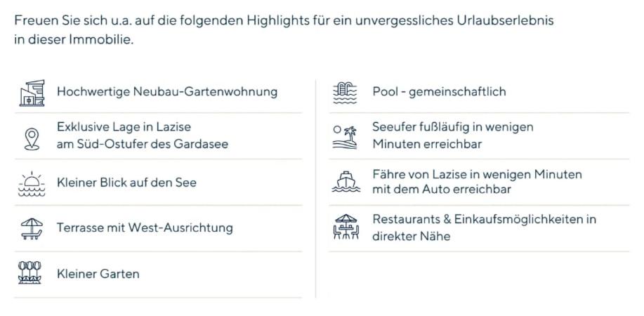Click the location pin icon
This screenshot has height=316, width=644.
click(31, 138)
